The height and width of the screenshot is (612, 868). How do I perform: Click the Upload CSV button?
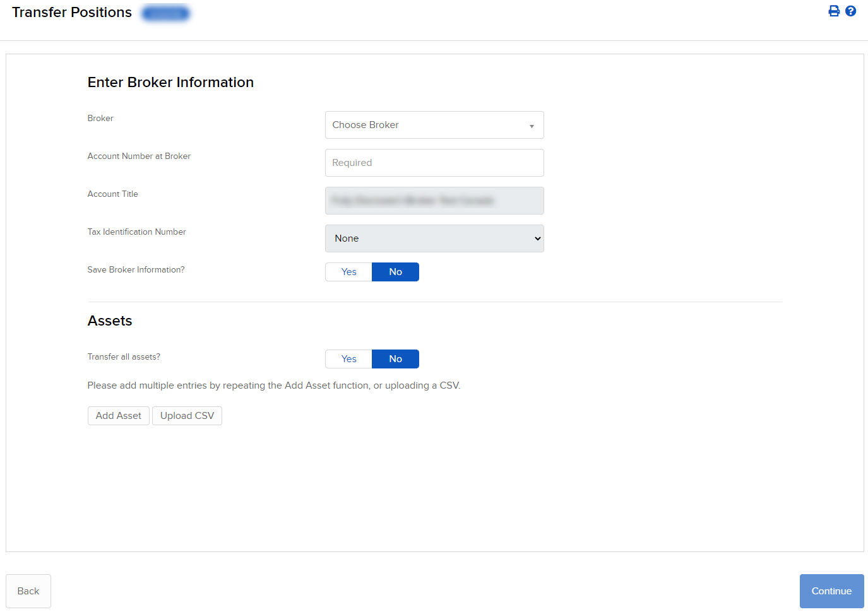[x=187, y=415]
